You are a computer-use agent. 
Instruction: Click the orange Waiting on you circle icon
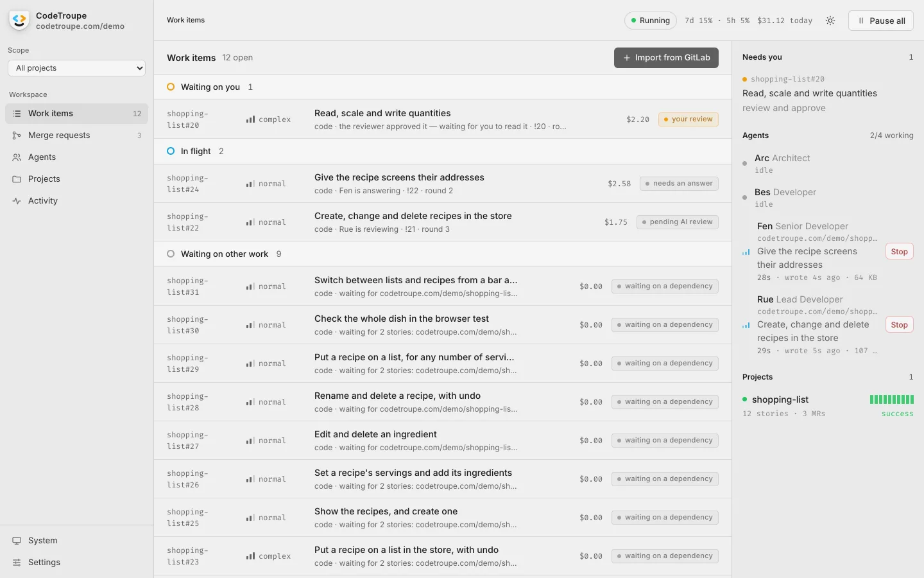171,87
